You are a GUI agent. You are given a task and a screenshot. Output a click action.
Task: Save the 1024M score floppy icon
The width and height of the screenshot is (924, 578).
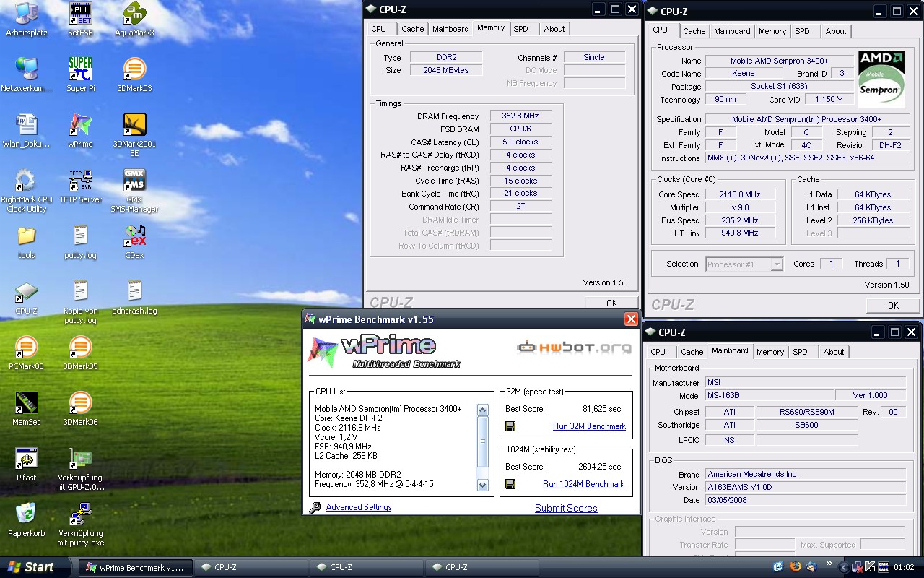[x=510, y=484]
